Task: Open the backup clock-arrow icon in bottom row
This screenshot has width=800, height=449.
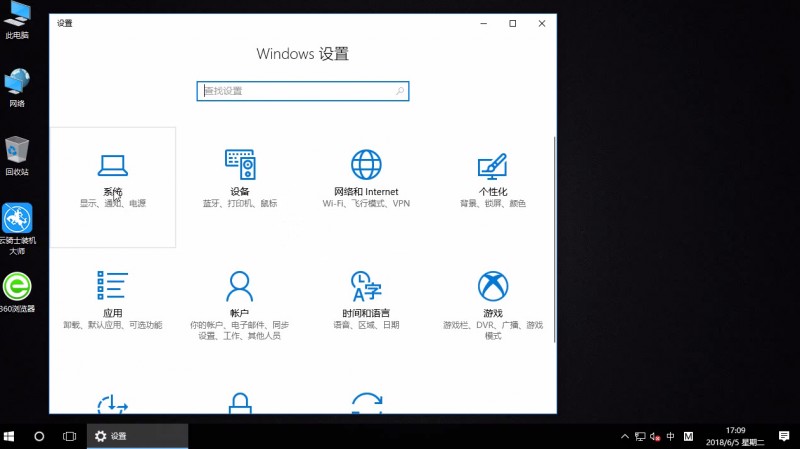Action: coord(112,404)
